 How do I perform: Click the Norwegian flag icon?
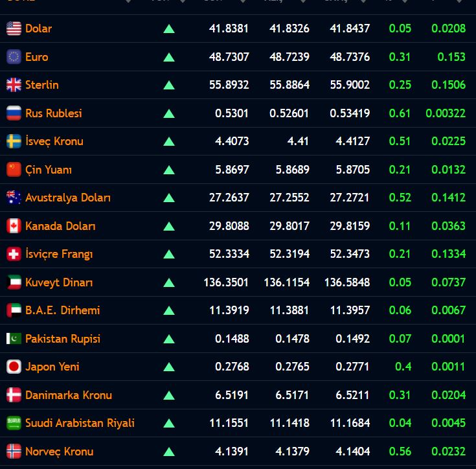coord(14,452)
